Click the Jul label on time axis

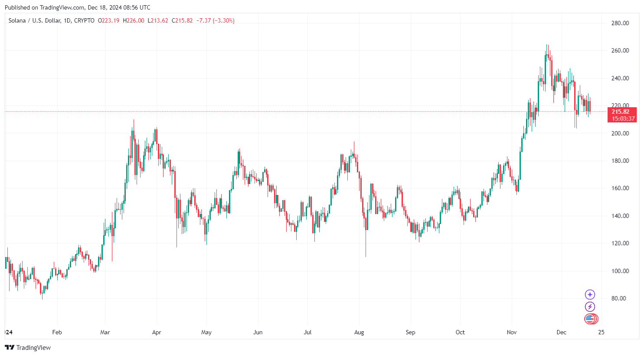pyautogui.click(x=307, y=332)
